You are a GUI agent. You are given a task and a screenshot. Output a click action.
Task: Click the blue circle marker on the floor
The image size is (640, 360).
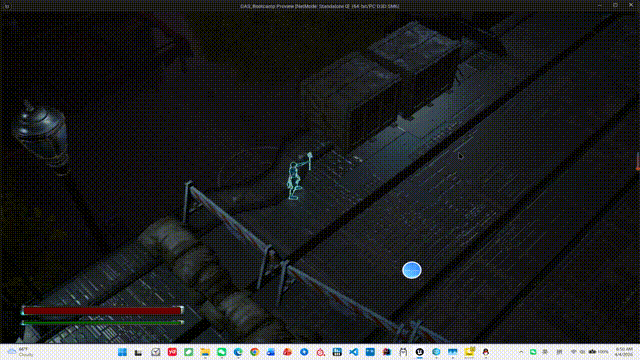point(412,270)
